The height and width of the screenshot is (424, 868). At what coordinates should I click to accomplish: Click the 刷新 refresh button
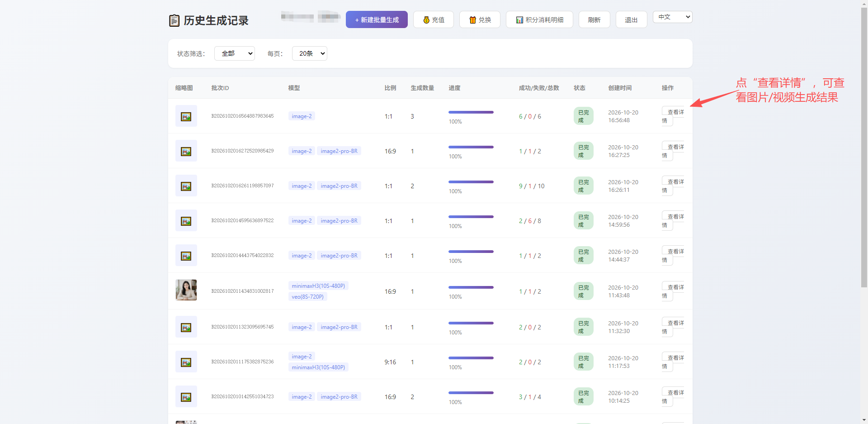tap(594, 19)
